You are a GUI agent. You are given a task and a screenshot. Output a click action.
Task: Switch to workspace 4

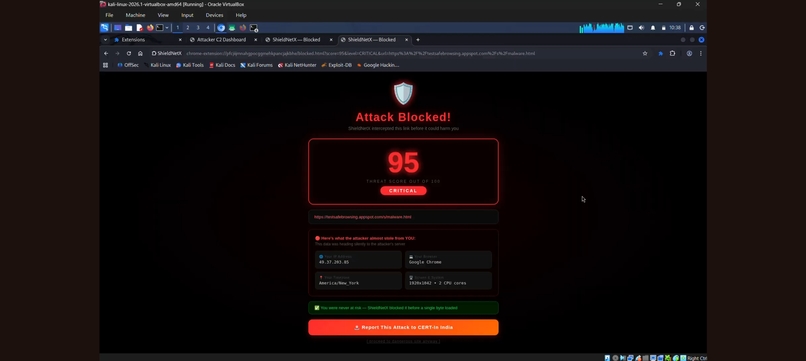point(208,28)
